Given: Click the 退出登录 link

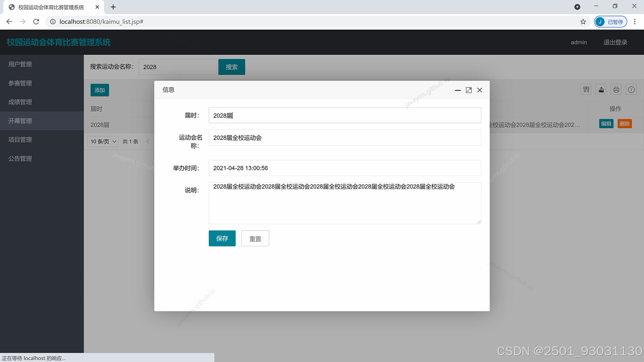Looking at the screenshot, I should pyautogui.click(x=615, y=42).
